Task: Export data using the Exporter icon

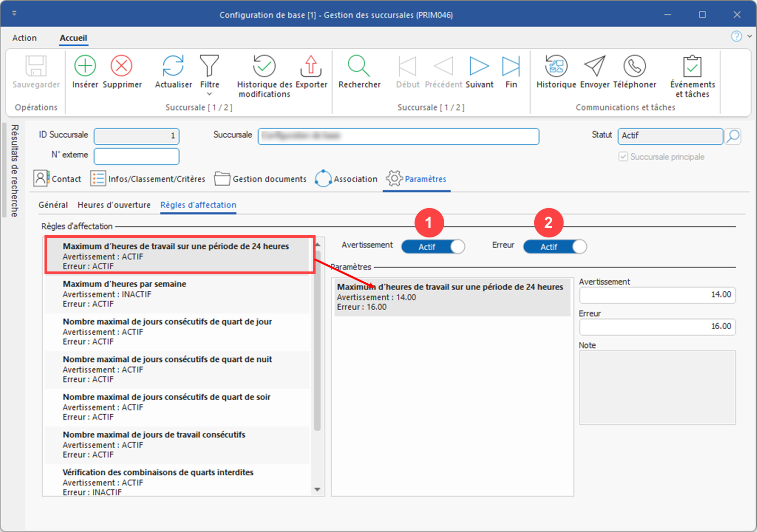Action: click(311, 66)
